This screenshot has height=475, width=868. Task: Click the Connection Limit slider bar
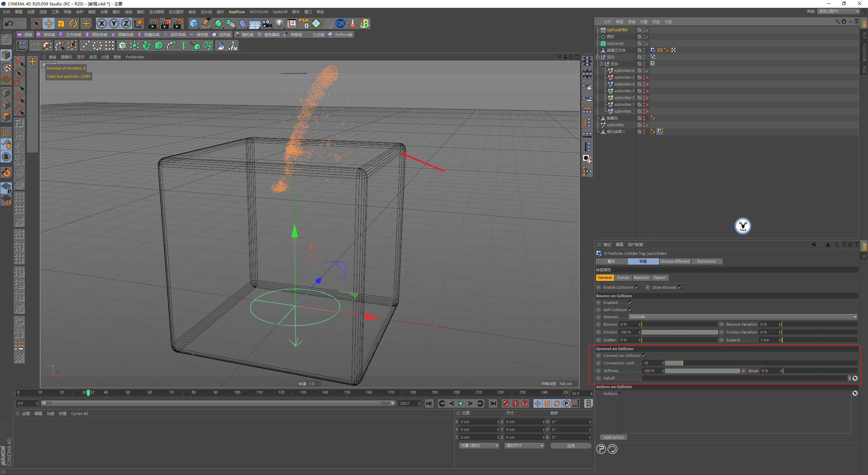click(x=761, y=363)
